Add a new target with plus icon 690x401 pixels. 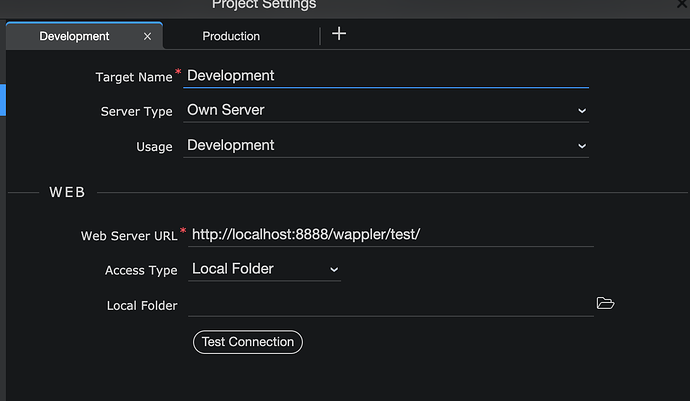[x=339, y=34]
